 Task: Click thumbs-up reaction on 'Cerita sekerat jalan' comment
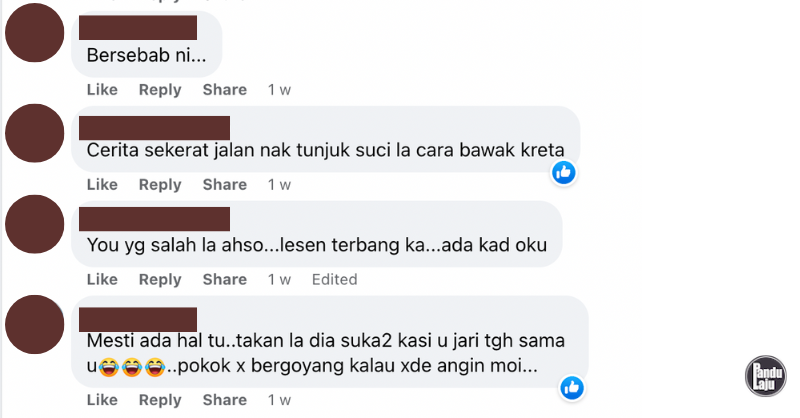click(x=564, y=173)
